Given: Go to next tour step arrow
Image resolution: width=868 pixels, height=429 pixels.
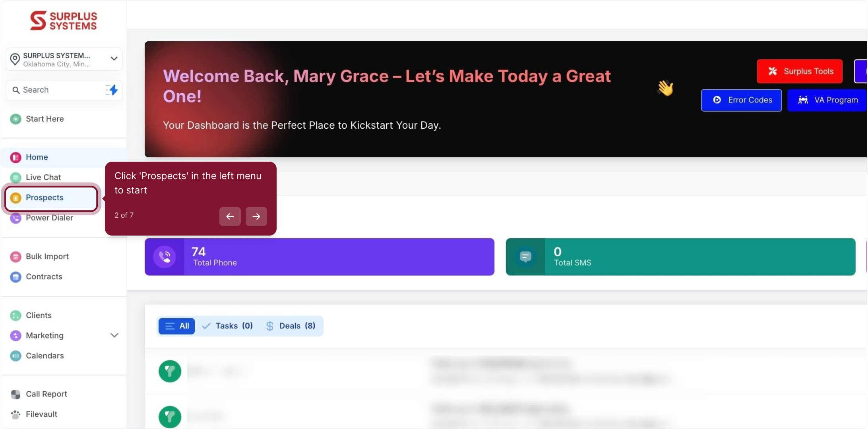Looking at the screenshot, I should click(x=256, y=216).
